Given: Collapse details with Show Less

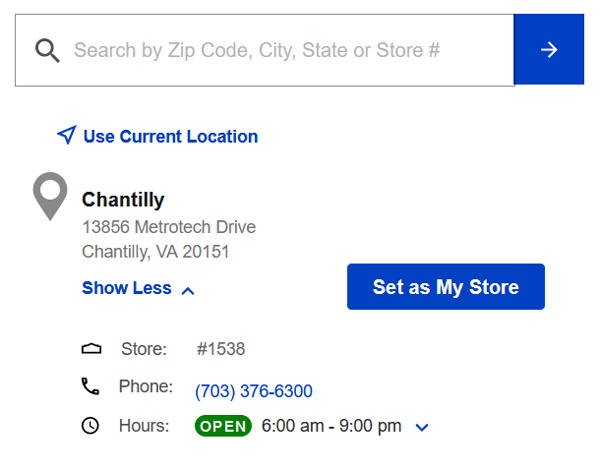Looking at the screenshot, I should click(138, 288).
